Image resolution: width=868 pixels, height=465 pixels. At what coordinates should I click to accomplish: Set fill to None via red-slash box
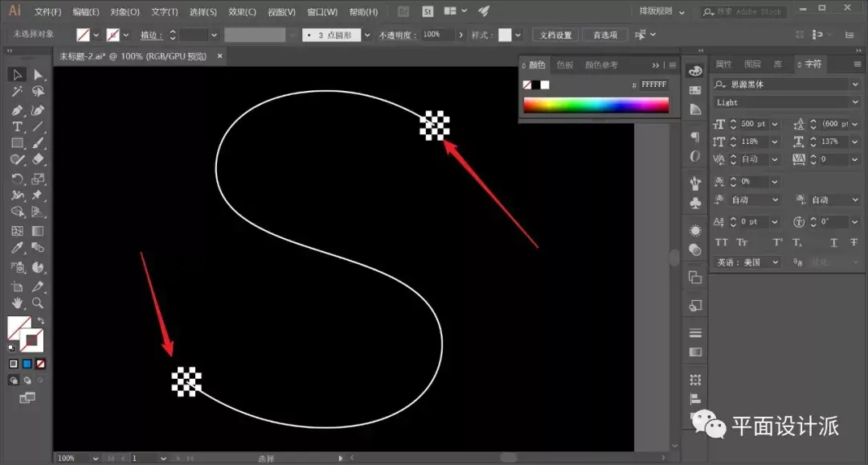click(x=40, y=364)
